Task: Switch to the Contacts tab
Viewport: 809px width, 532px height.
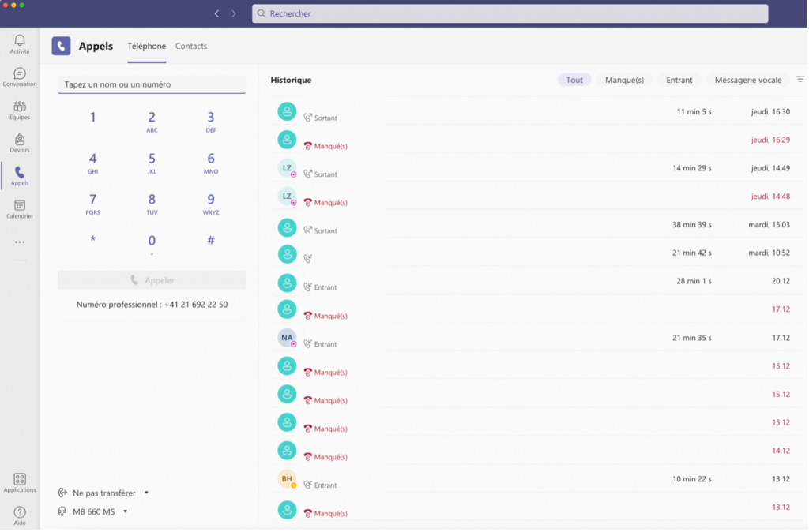Action: (191, 47)
